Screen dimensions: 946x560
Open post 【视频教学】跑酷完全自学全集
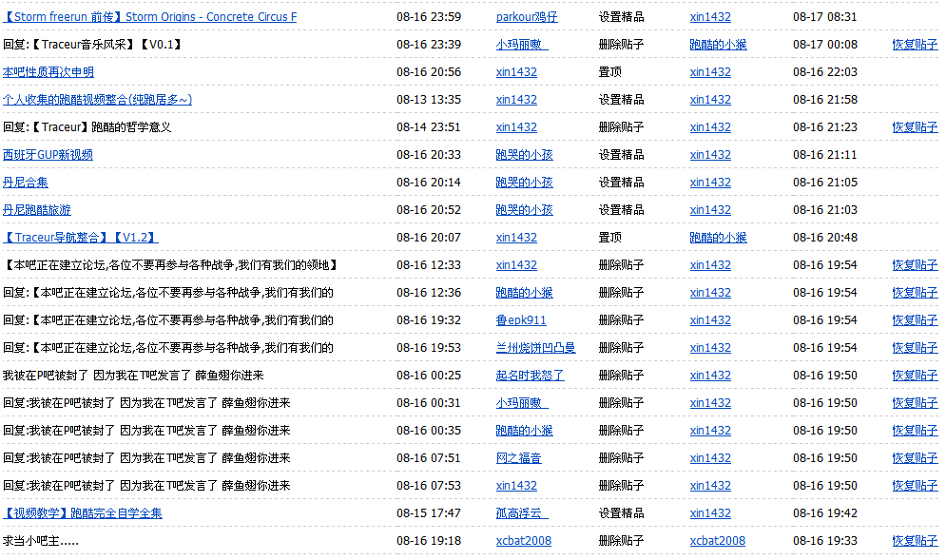(82, 513)
